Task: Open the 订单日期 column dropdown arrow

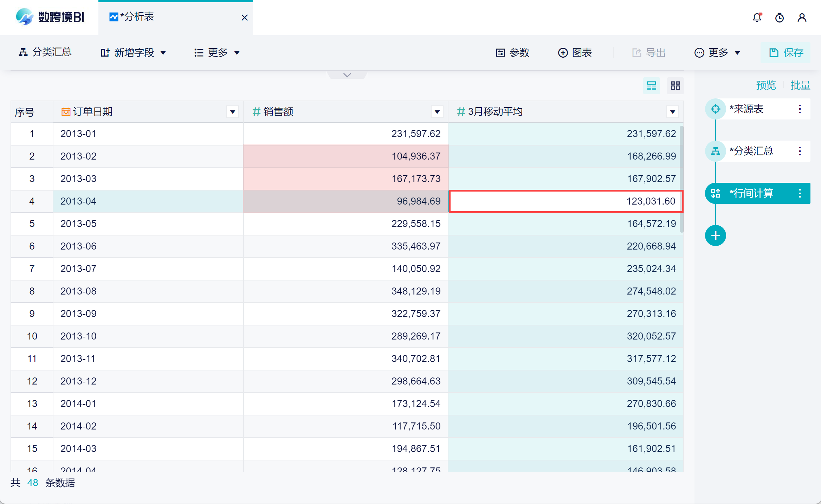Action: tap(232, 112)
